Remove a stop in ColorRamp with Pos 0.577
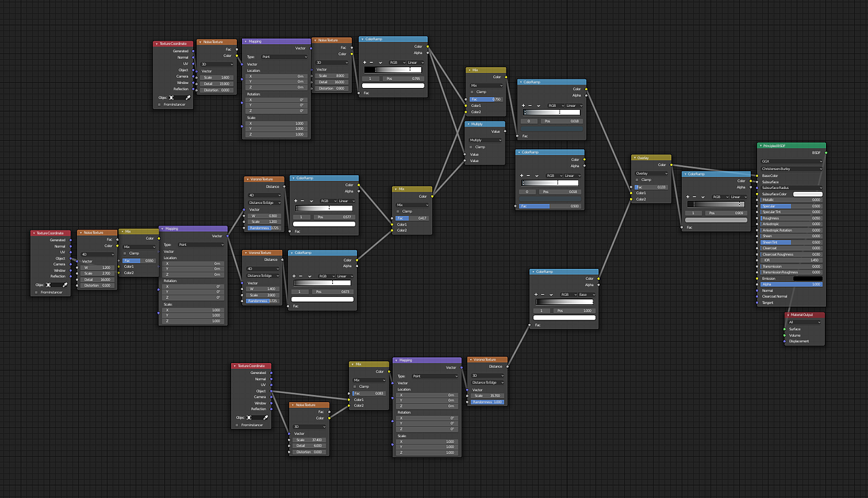Image resolution: width=868 pixels, height=498 pixels. (x=303, y=201)
